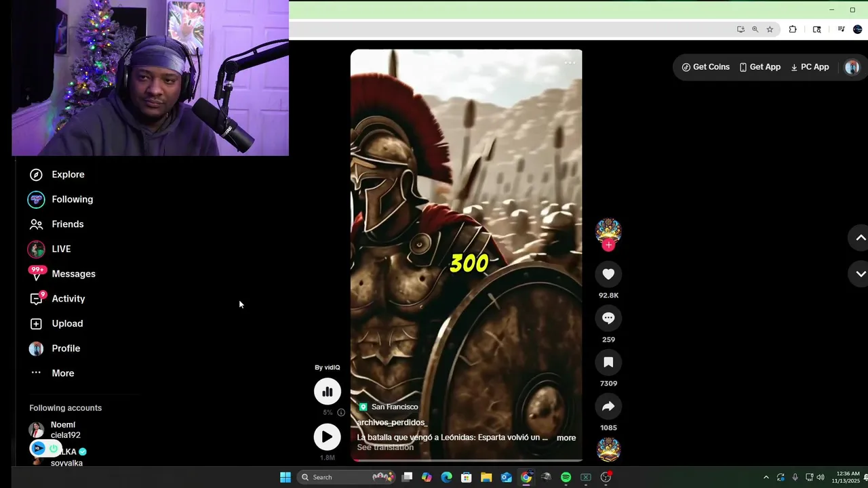Show hidden system tray icons

766,477
